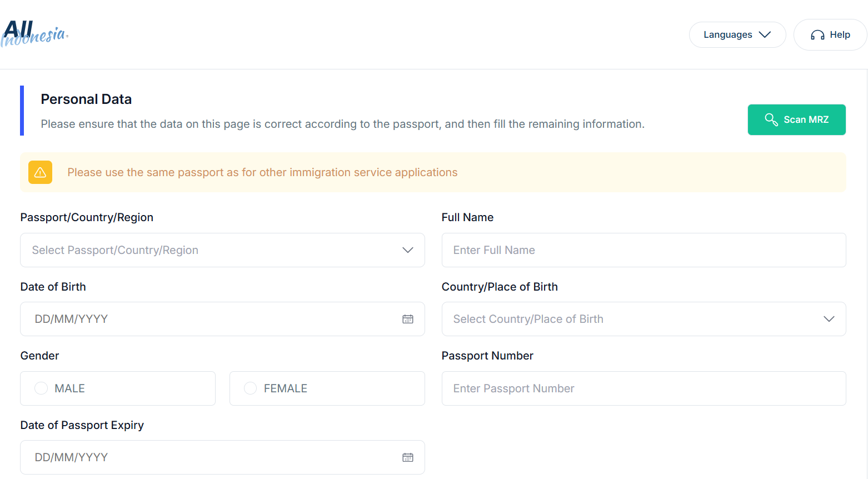
Task: Click the Enter Full Name field
Action: pos(643,250)
